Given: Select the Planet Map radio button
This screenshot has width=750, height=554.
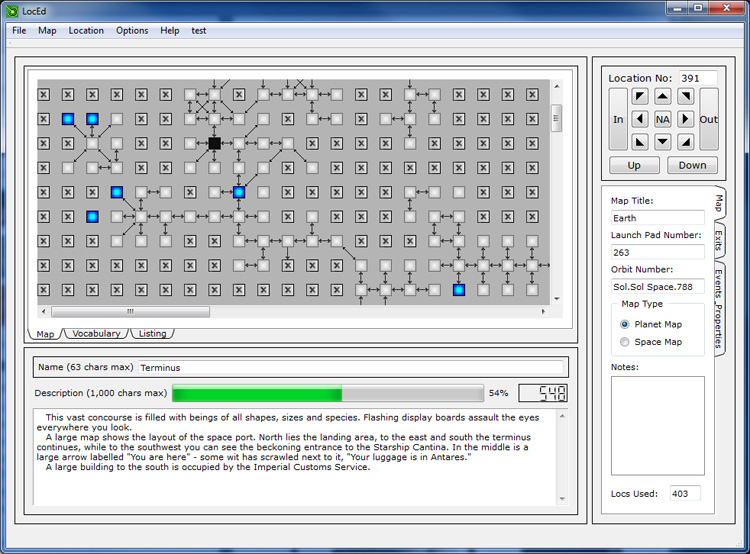Looking at the screenshot, I should point(625,324).
